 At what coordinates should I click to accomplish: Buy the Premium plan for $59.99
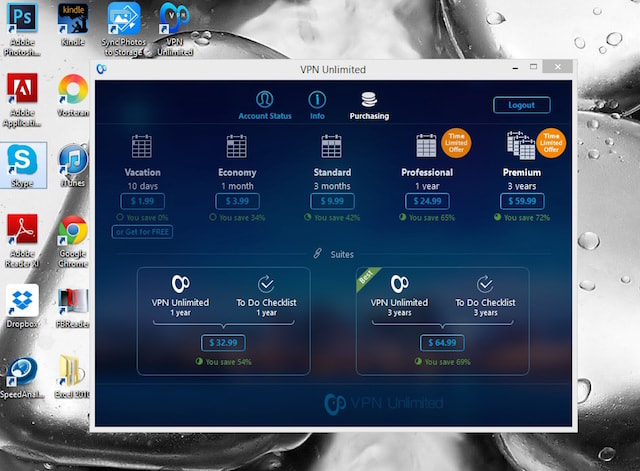click(522, 201)
